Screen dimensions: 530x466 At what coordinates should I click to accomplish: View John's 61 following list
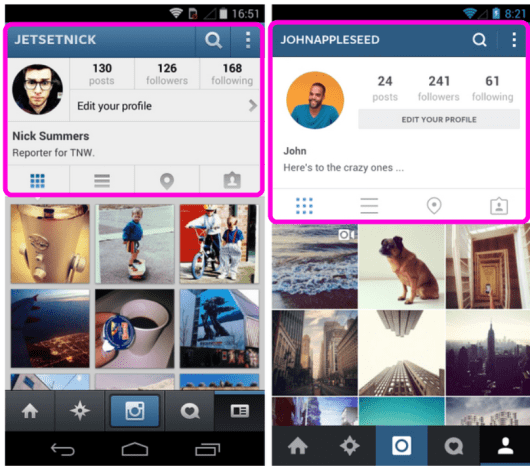[x=492, y=88]
